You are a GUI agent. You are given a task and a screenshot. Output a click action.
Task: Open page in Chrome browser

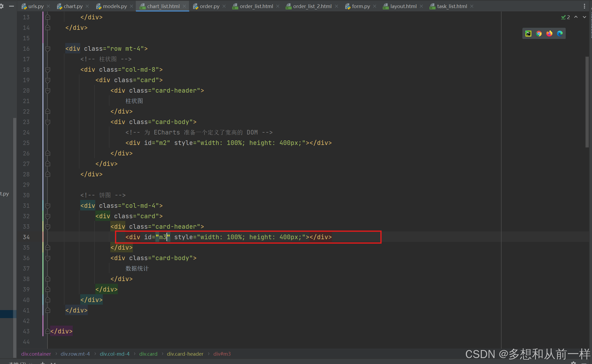point(539,34)
